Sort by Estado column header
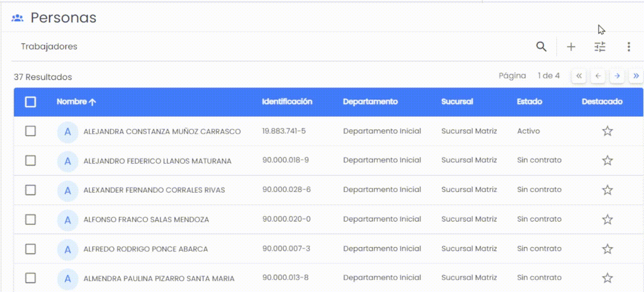 pyautogui.click(x=529, y=102)
